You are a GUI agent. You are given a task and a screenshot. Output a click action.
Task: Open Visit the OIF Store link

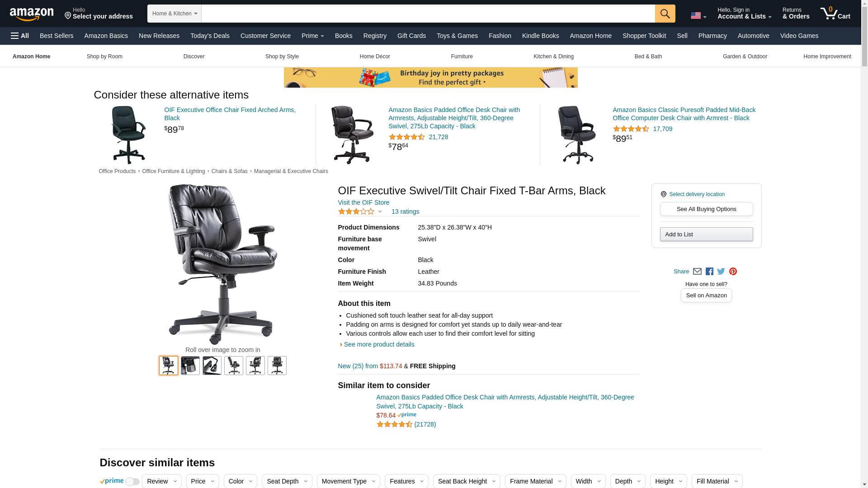363,202
